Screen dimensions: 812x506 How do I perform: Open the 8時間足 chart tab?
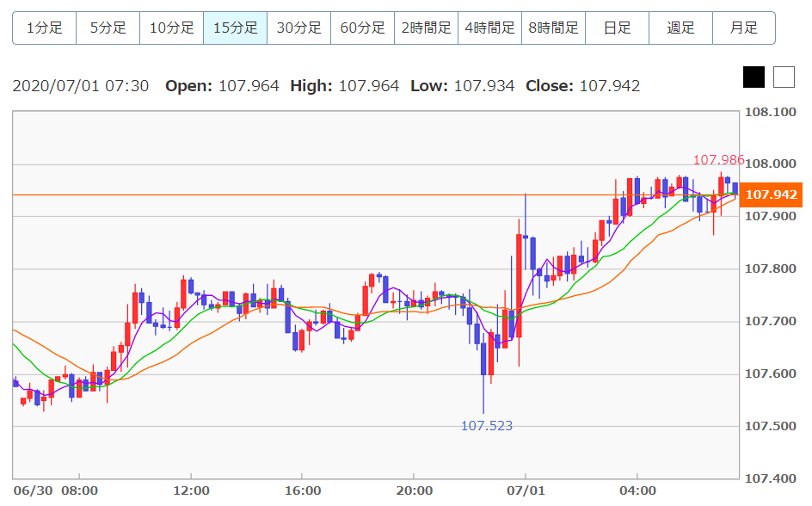554,28
